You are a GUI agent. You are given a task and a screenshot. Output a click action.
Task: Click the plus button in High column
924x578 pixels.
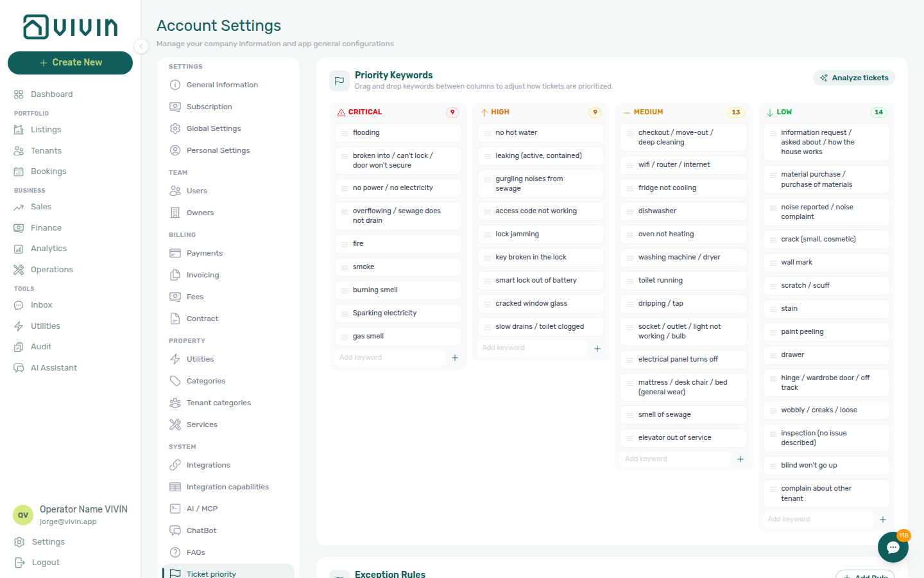click(x=597, y=349)
